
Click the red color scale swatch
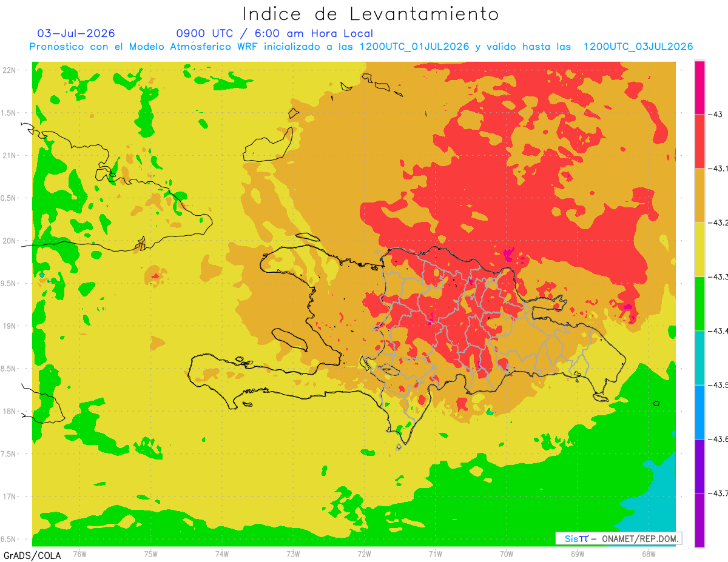[699, 141]
